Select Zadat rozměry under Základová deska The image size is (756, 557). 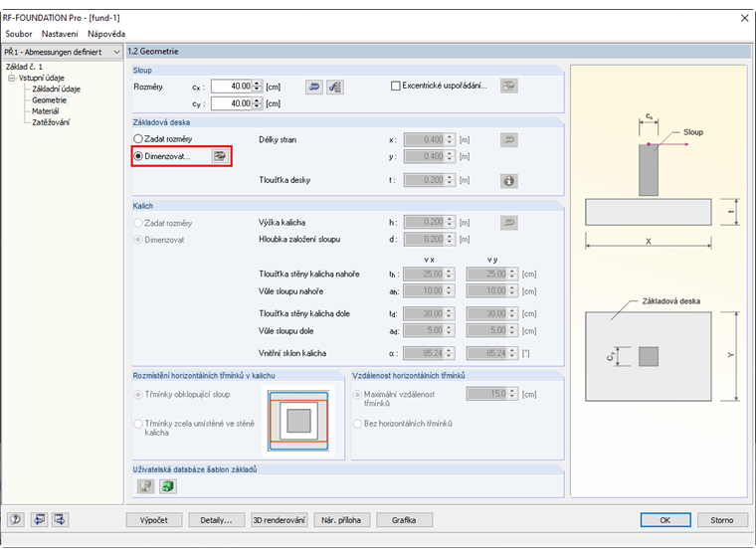(138, 139)
